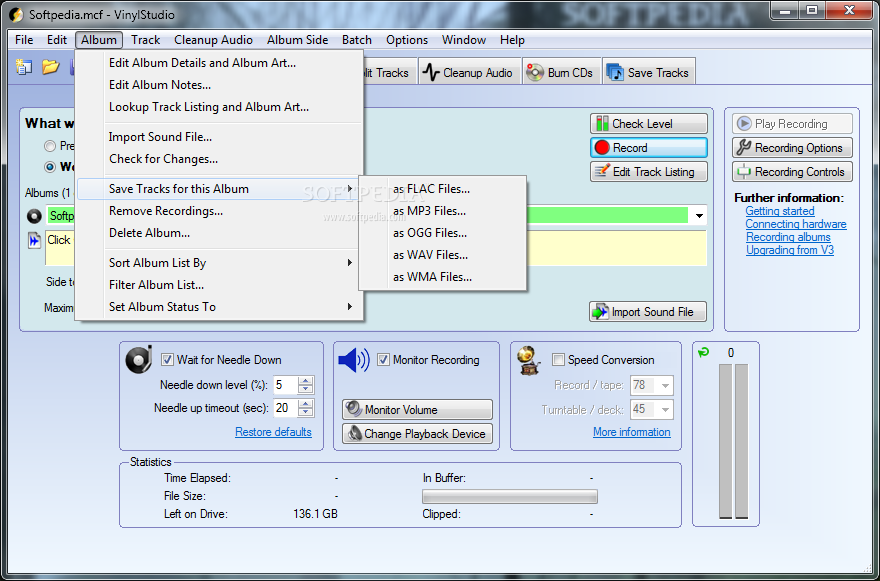Choose Filter Album List menu entry

219,285
